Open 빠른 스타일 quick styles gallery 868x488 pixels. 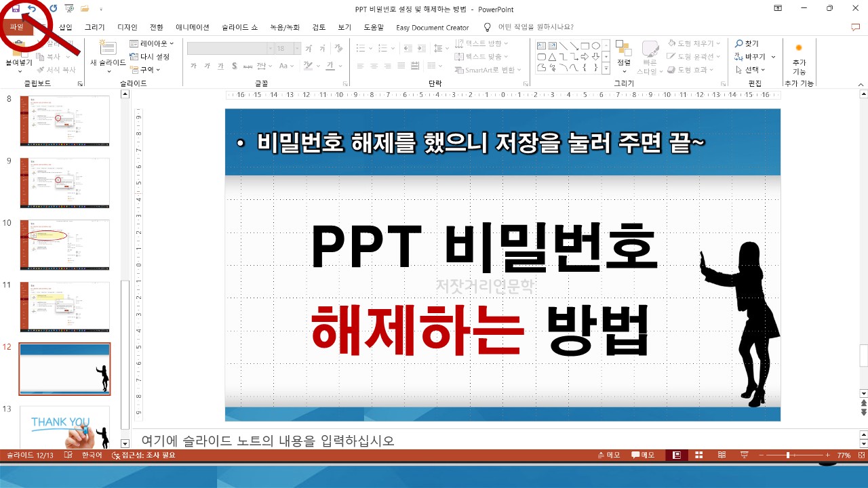650,57
